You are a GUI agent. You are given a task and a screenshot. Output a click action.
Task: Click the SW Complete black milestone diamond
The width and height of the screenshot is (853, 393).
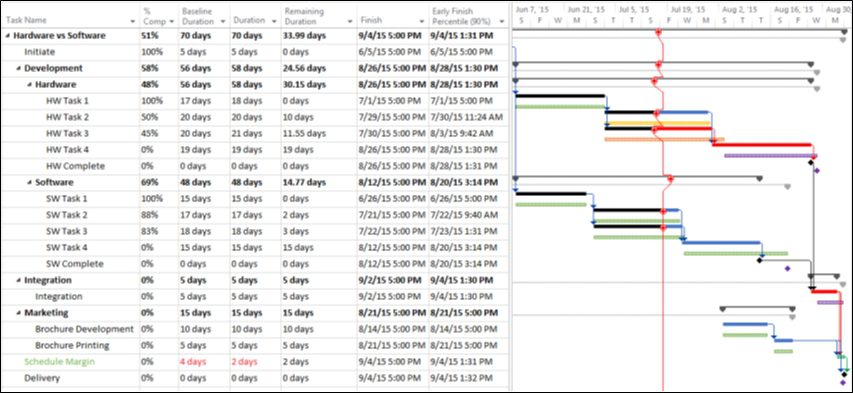click(759, 260)
